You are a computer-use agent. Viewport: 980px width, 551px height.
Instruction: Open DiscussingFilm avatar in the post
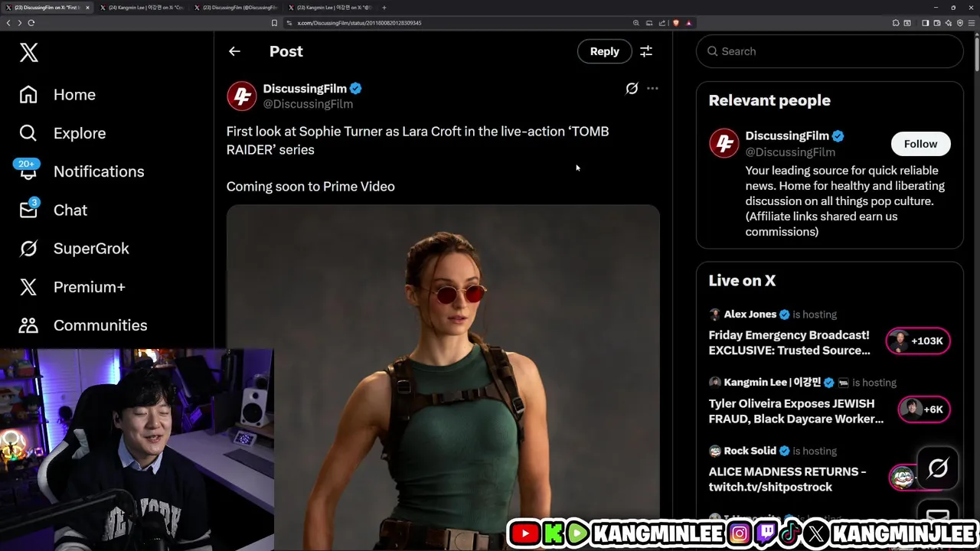(241, 96)
